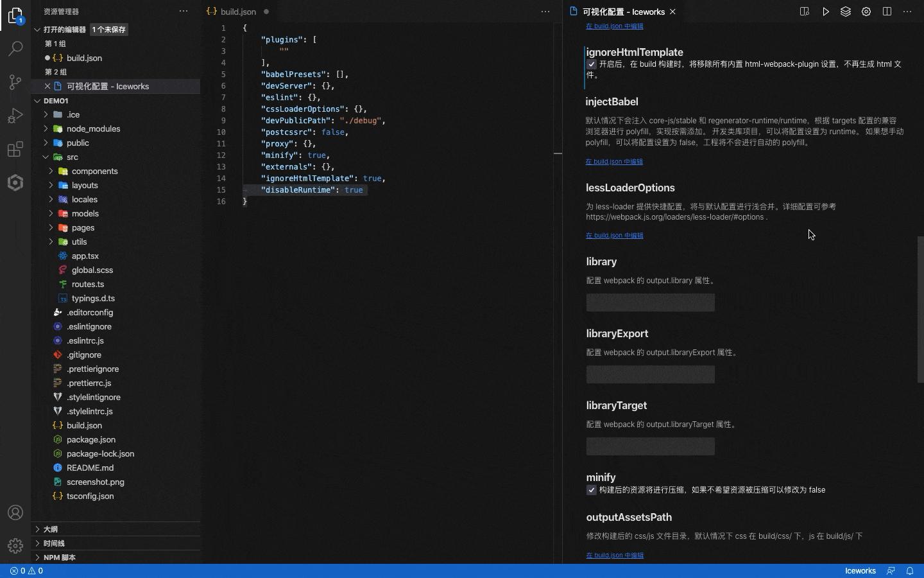This screenshot has height=578, width=924.
Task: Open the Source Control view
Action: (15, 82)
